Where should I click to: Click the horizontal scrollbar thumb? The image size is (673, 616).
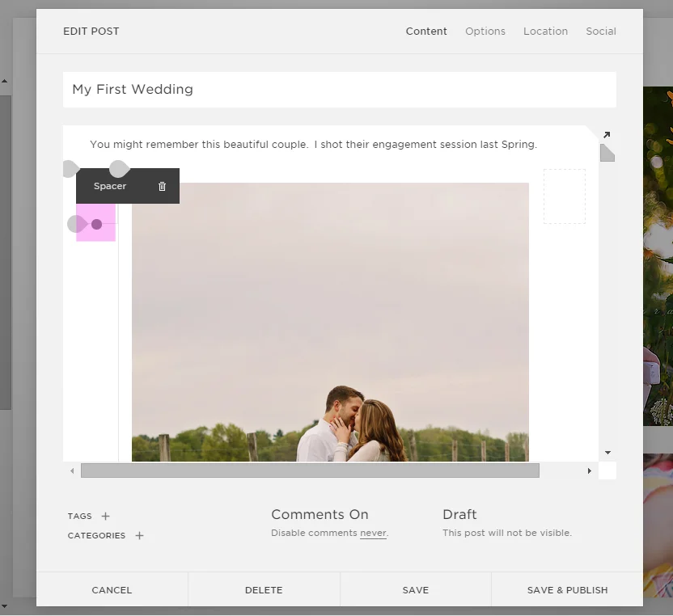point(310,470)
